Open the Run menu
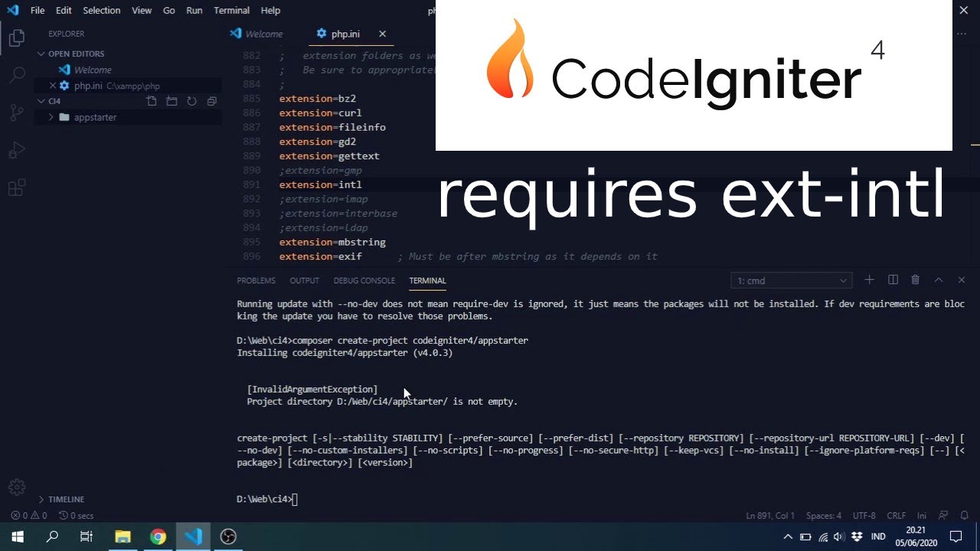The height and width of the screenshot is (551, 980). pos(194,11)
